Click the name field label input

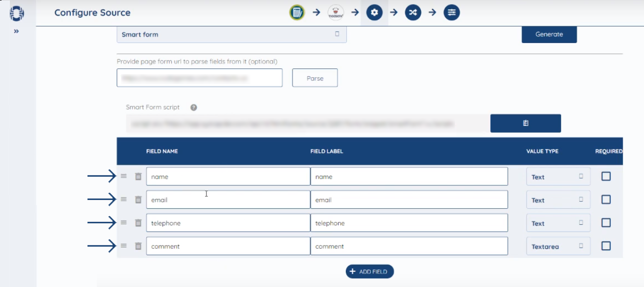click(409, 177)
